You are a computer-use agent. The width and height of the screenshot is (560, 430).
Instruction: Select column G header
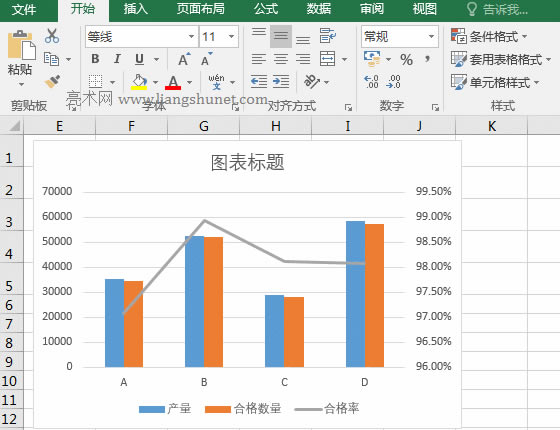tap(204, 126)
